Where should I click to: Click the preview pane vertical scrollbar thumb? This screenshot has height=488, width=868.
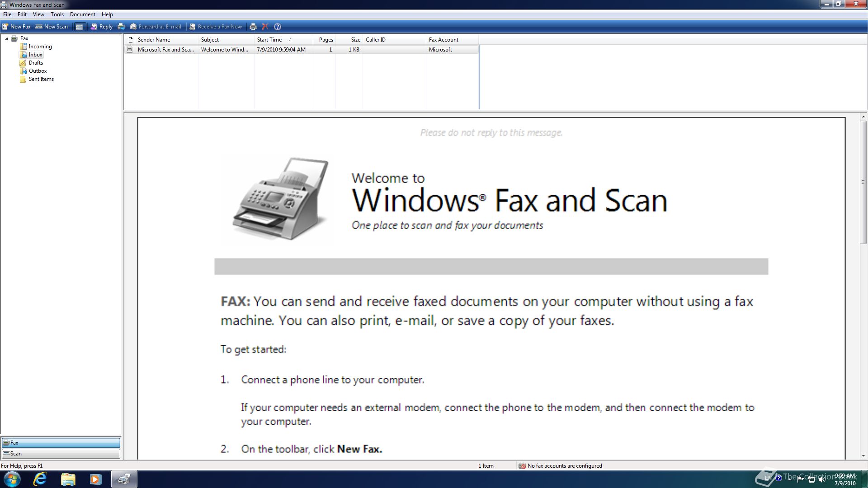pyautogui.click(x=863, y=182)
